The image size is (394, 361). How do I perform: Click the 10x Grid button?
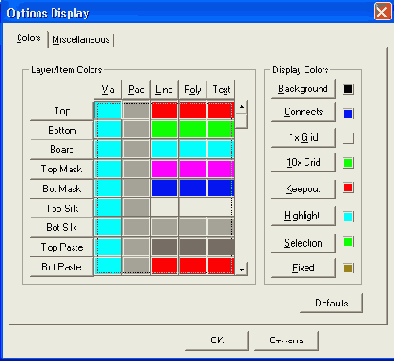tap(303, 162)
